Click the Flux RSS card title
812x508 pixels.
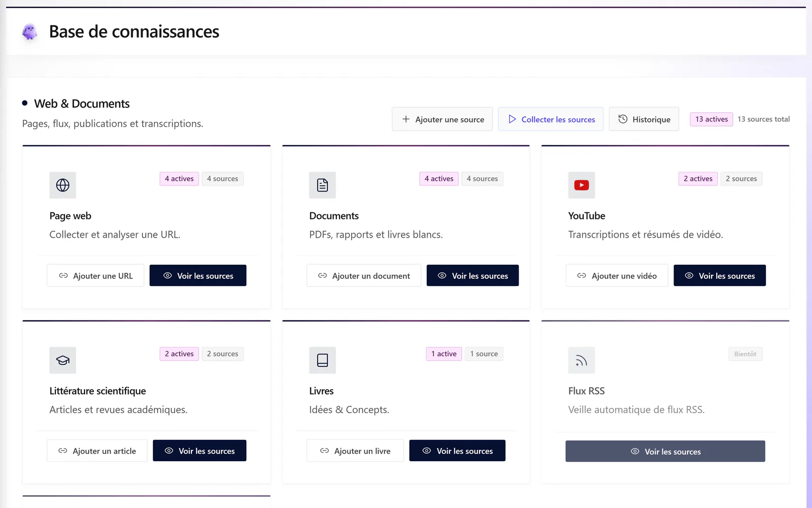(x=587, y=391)
